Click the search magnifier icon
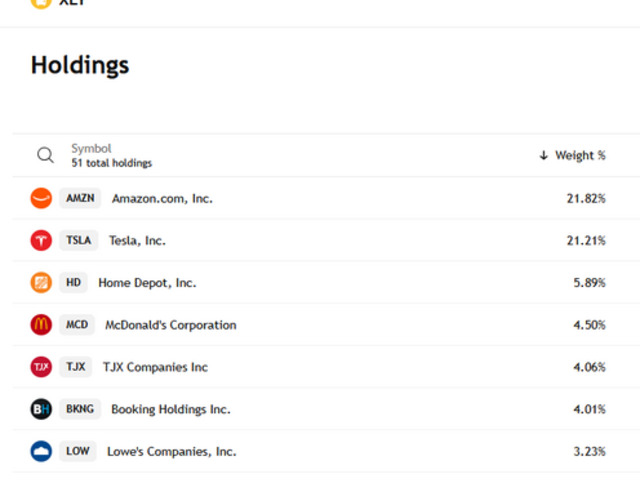Viewport: 640px width, 480px height. coord(45,155)
